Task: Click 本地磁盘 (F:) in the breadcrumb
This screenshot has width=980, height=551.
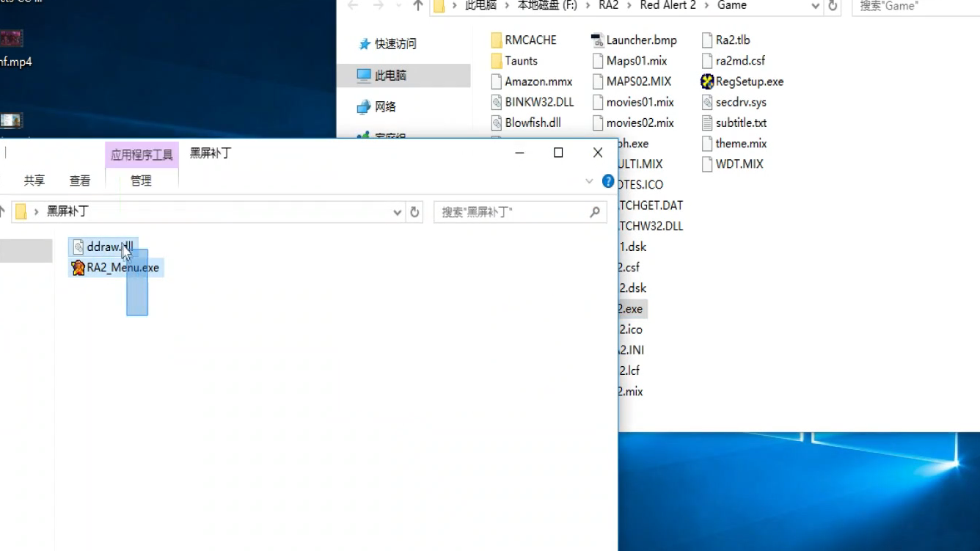Action: [x=547, y=5]
